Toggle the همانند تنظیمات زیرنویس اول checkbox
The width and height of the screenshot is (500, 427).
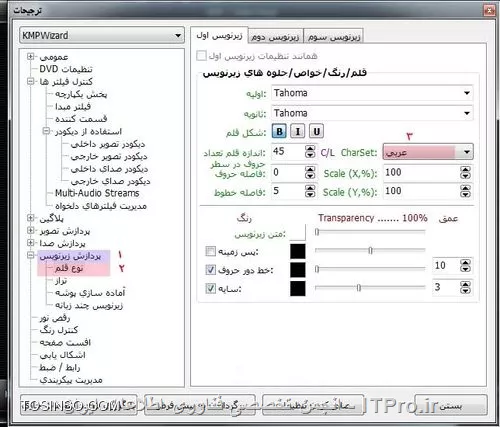coord(201,56)
